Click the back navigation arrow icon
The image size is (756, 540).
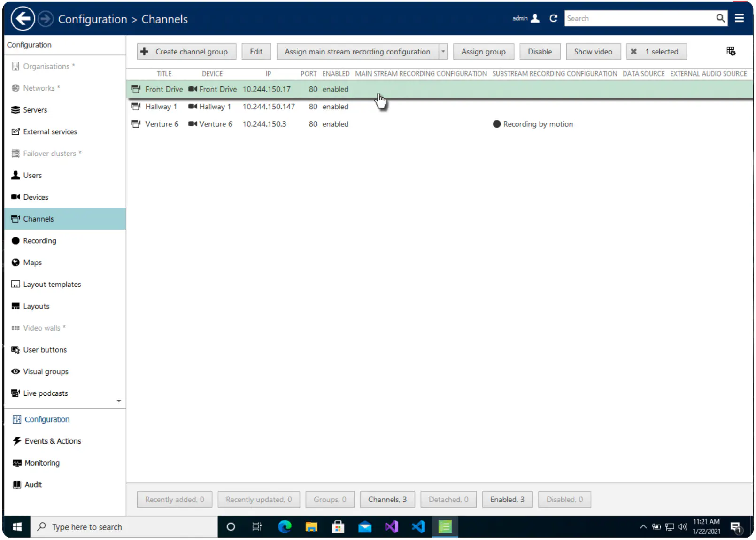23,19
